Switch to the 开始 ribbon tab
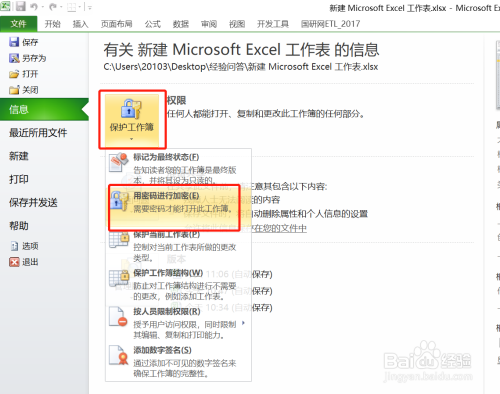This screenshot has width=500, height=394. pyautogui.click(x=53, y=24)
